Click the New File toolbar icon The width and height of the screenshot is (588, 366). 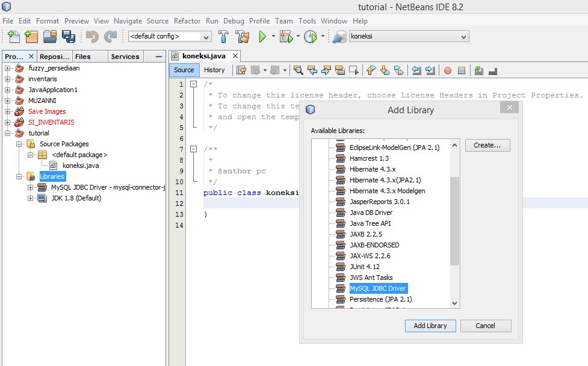tap(13, 37)
